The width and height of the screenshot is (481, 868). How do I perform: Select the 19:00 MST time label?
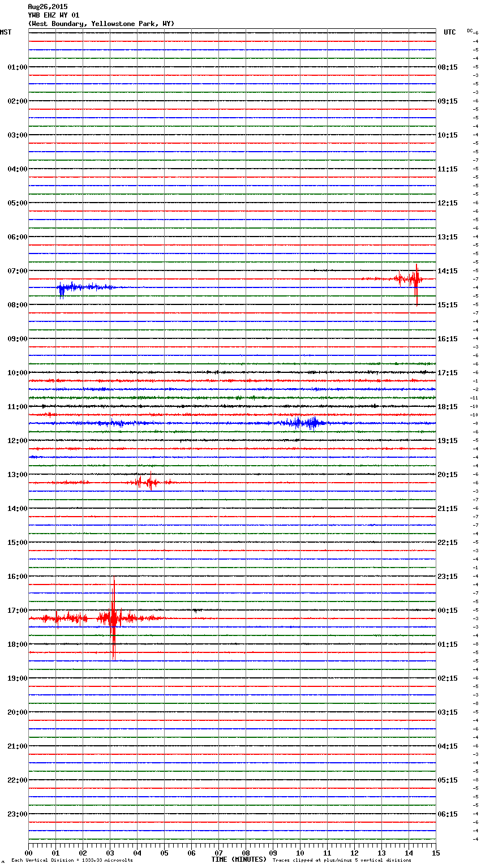(x=17, y=678)
